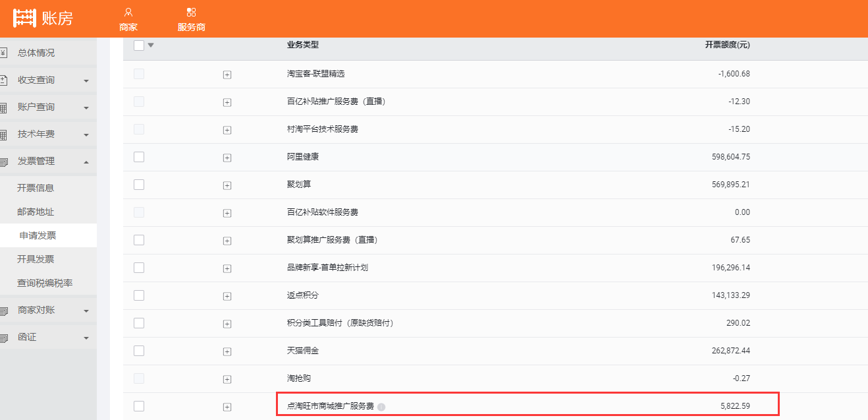Expand the 聚划算 row details

tap(227, 185)
